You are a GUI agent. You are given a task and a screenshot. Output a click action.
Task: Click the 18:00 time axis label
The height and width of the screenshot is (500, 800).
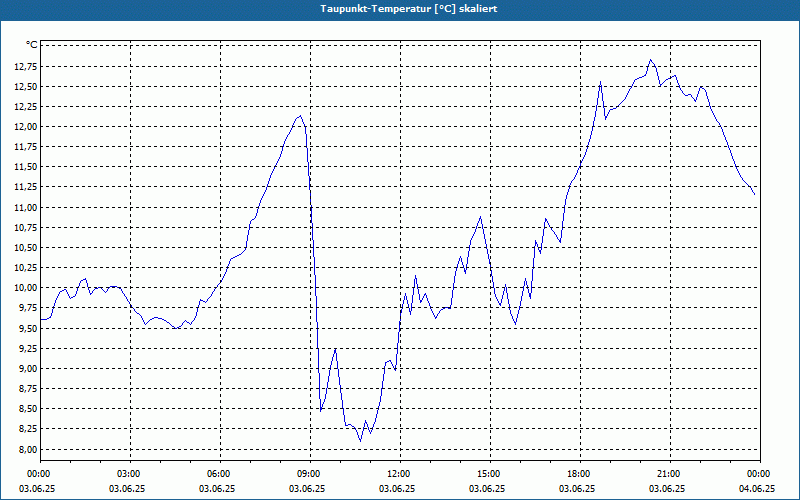pos(580,474)
